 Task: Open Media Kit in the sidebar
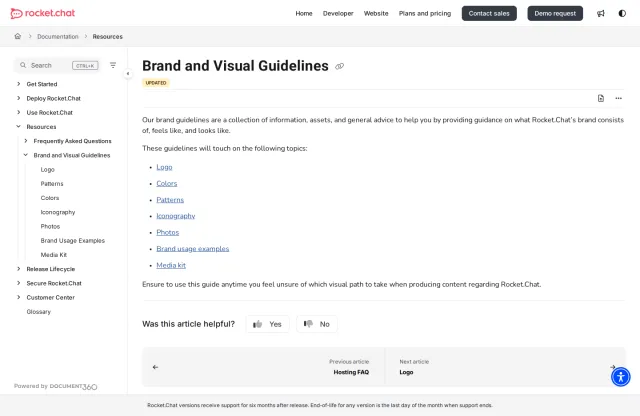(x=53, y=255)
